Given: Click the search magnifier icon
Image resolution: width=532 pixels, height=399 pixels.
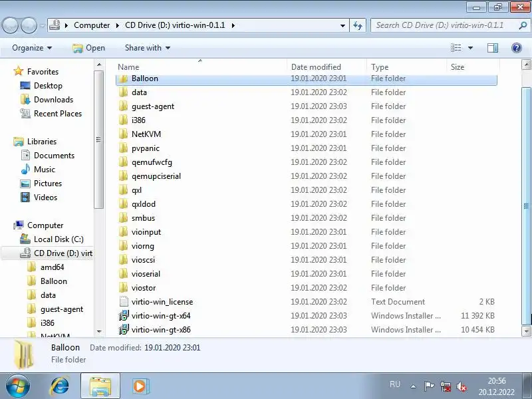Looking at the screenshot, I should coord(523,25).
